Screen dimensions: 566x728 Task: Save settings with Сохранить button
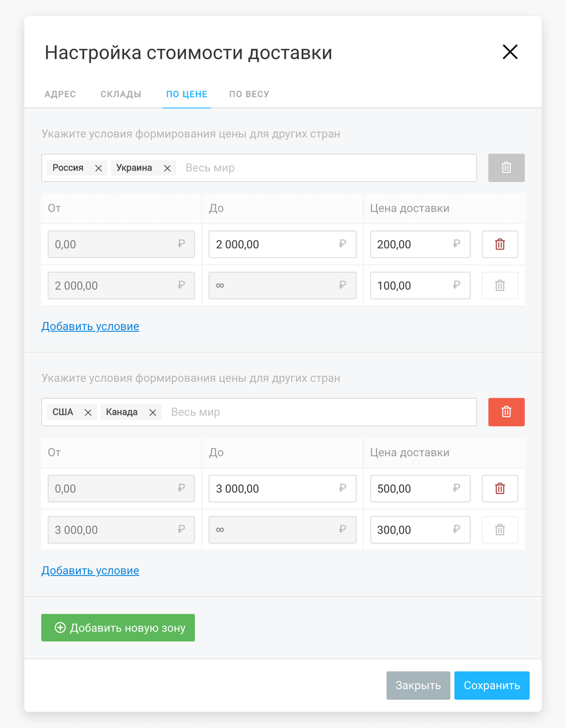pos(491,686)
